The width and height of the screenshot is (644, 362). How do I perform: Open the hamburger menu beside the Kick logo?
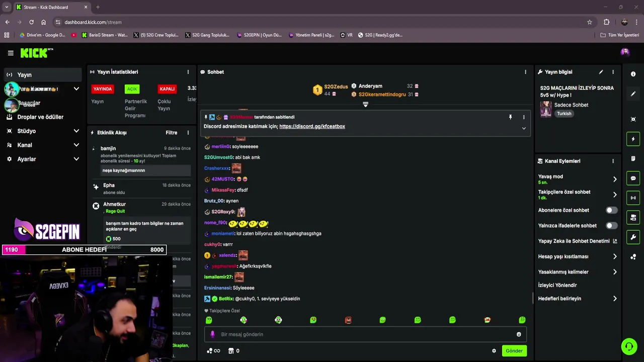[11, 53]
